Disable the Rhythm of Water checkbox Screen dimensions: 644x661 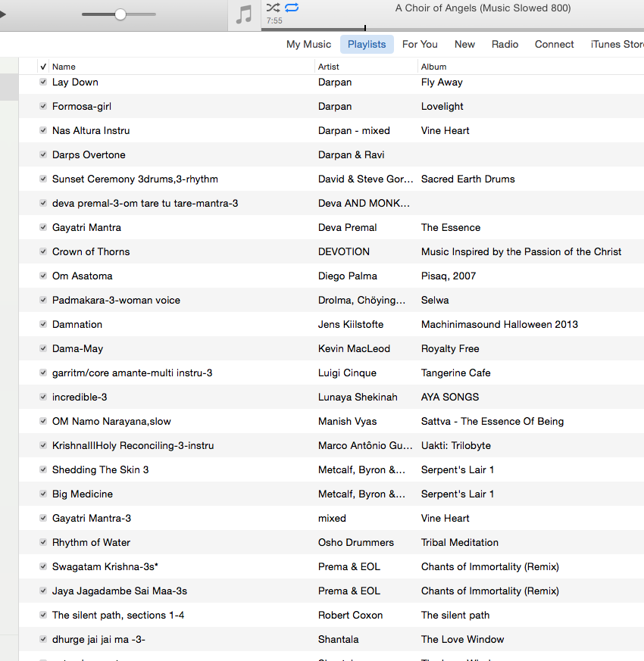pos(43,543)
